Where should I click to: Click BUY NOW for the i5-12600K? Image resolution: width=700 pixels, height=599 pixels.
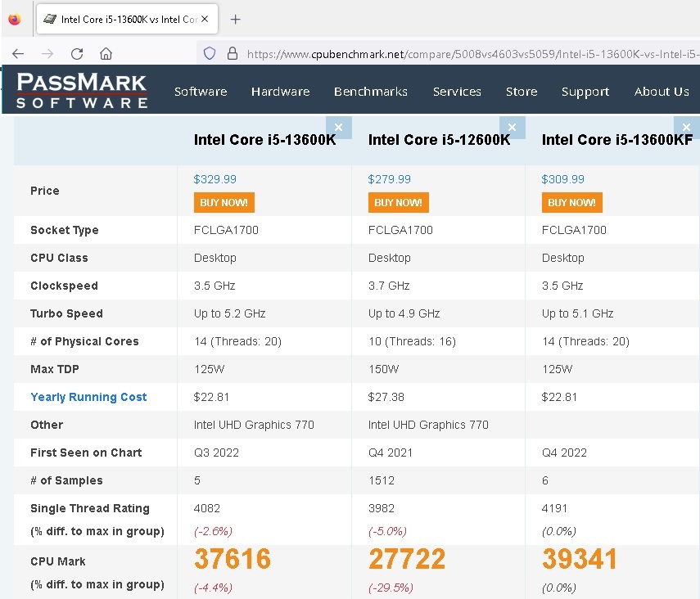[398, 203]
